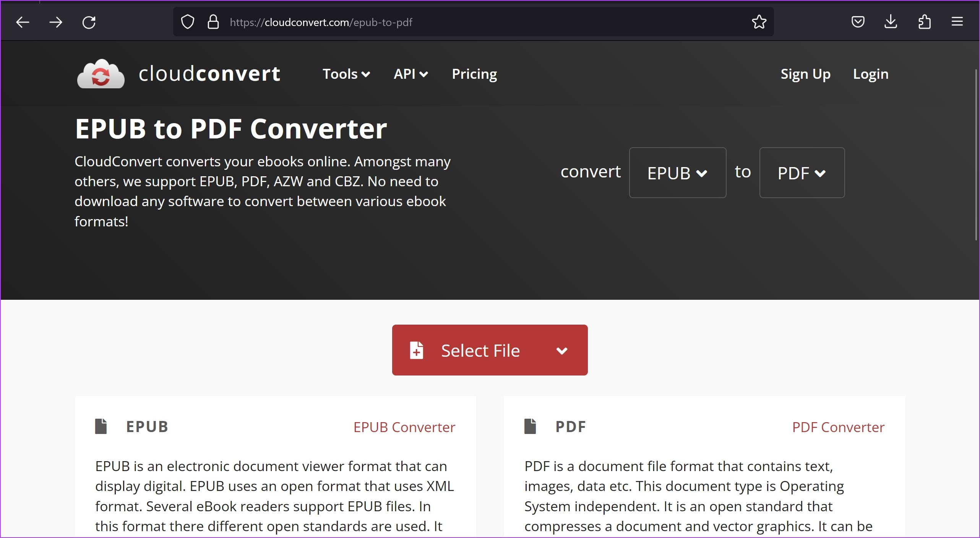Open the PDF target format dropdown
Image resolution: width=980 pixels, height=538 pixels.
click(x=802, y=173)
